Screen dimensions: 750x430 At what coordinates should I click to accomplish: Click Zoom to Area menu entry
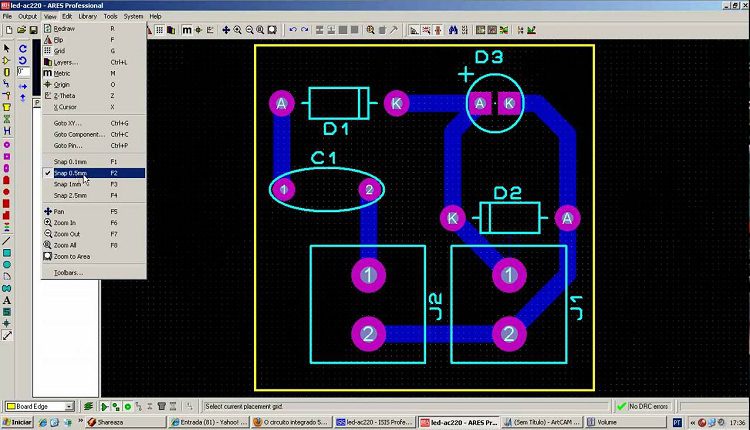(71, 257)
